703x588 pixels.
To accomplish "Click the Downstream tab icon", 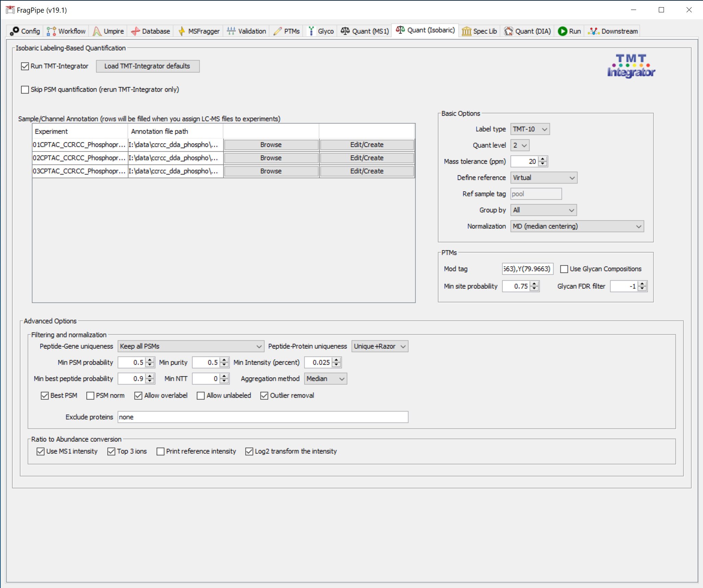I will point(593,31).
